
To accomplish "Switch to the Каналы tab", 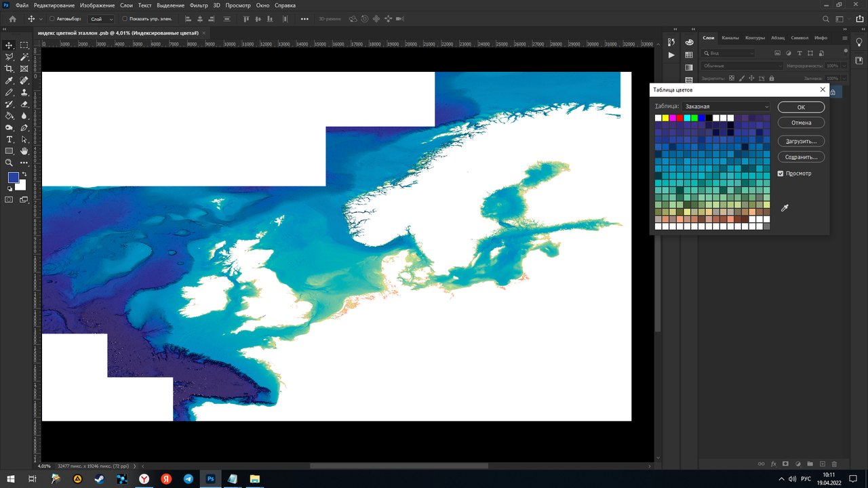I will (730, 38).
